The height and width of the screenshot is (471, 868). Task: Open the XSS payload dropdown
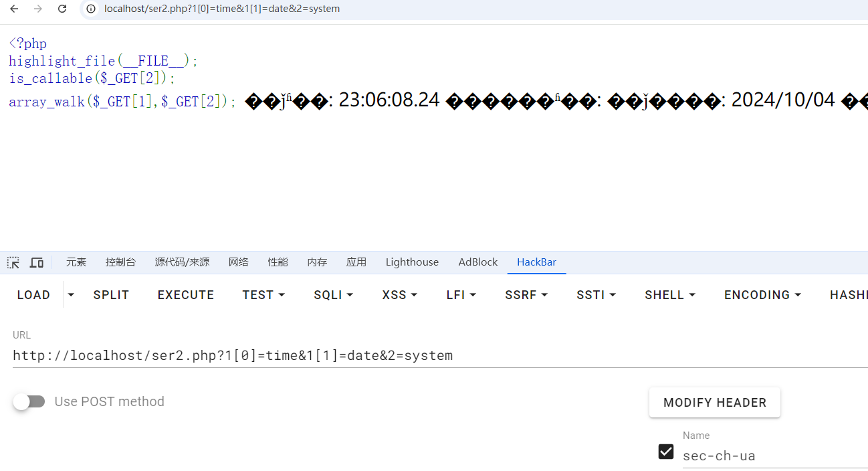coord(399,295)
